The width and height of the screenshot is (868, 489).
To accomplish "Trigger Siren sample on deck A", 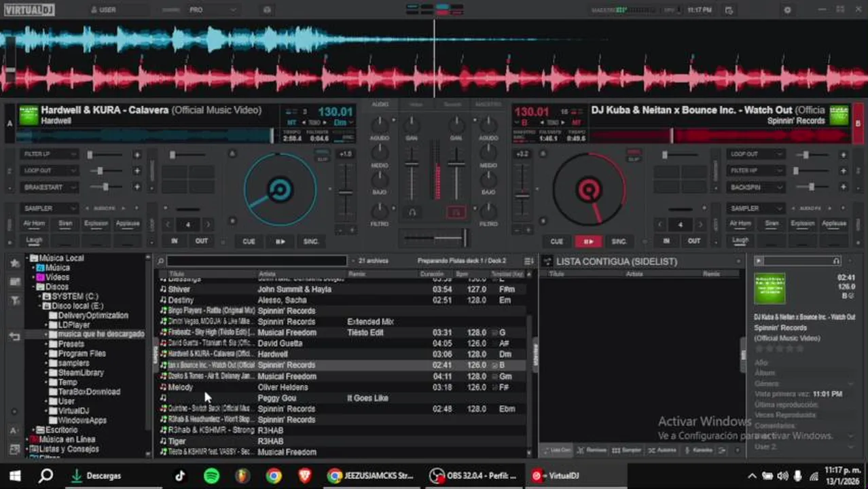I will 65,223.
